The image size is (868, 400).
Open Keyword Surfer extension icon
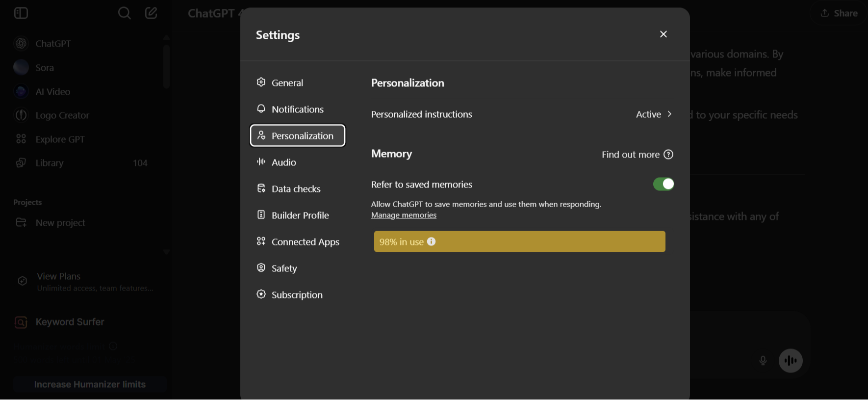click(x=21, y=322)
